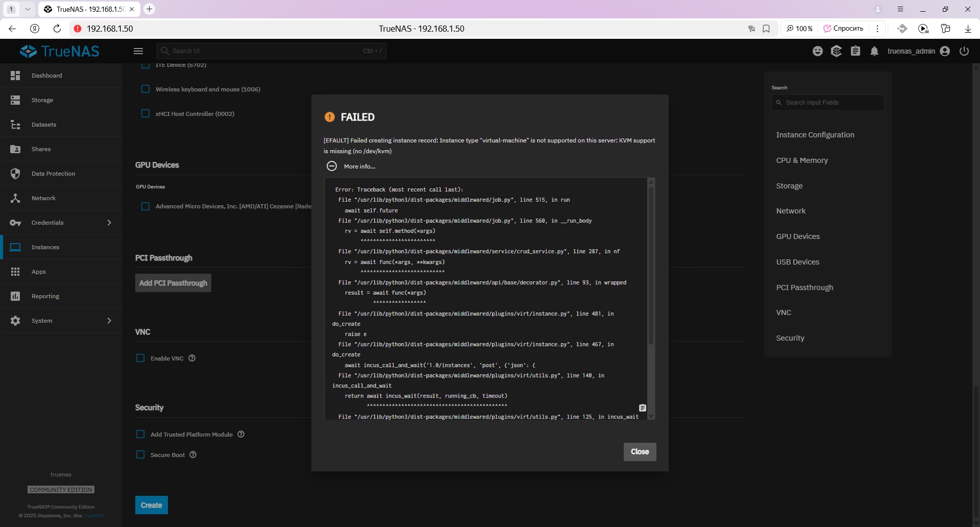Copy the traceback to clipboard
The height and width of the screenshot is (527, 980).
point(643,408)
